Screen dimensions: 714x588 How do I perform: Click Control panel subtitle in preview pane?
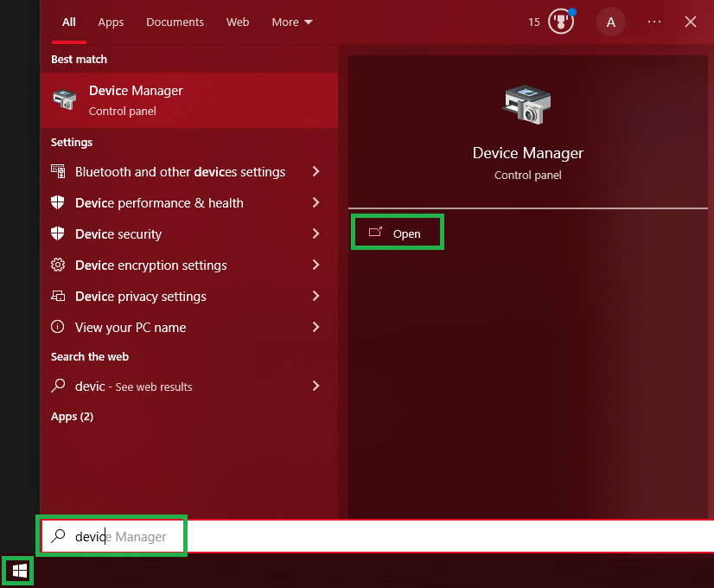coord(528,176)
